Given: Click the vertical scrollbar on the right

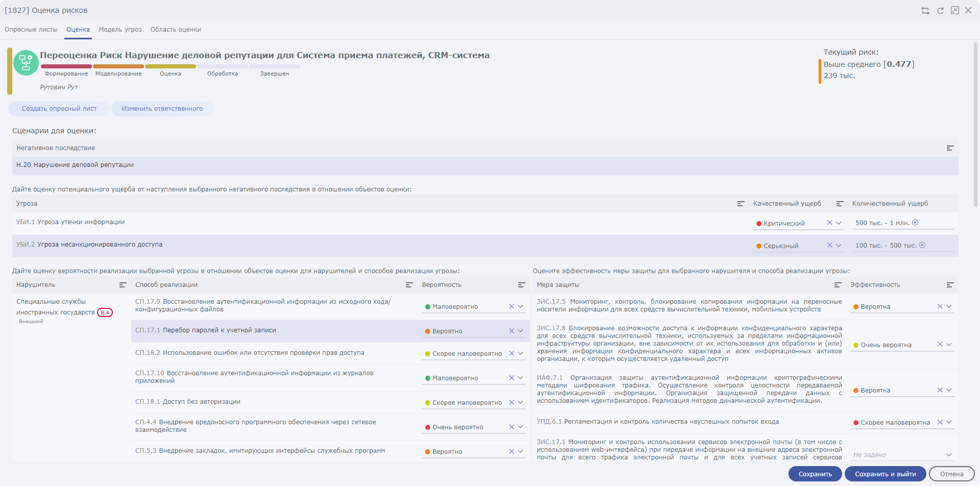Looking at the screenshot, I should pyautogui.click(x=975, y=125).
